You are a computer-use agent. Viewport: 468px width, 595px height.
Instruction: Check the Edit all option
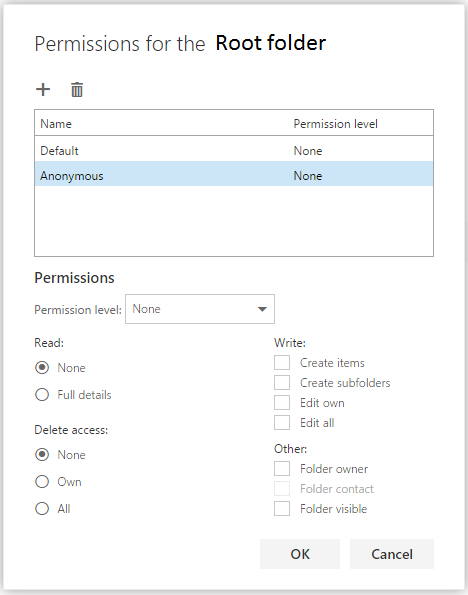pyautogui.click(x=282, y=422)
